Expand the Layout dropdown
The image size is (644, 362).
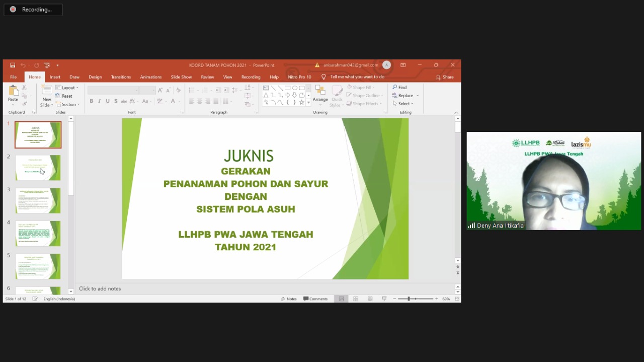[67, 88]
